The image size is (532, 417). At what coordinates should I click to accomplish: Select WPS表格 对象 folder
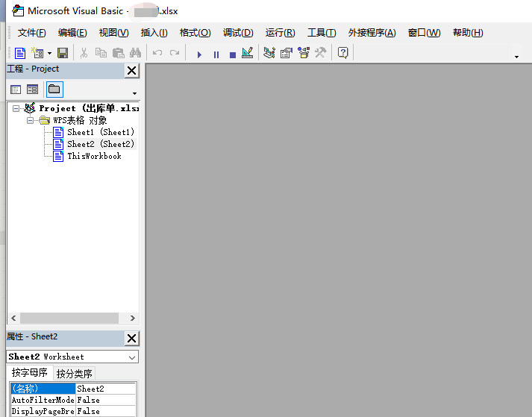(x=80, y=120)
